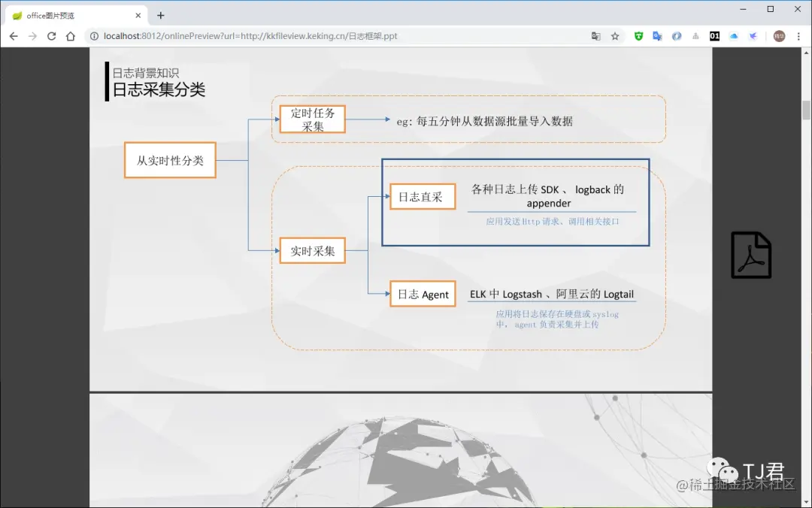
Task: Click the browser profile avatar
Action: click(777, 35)
